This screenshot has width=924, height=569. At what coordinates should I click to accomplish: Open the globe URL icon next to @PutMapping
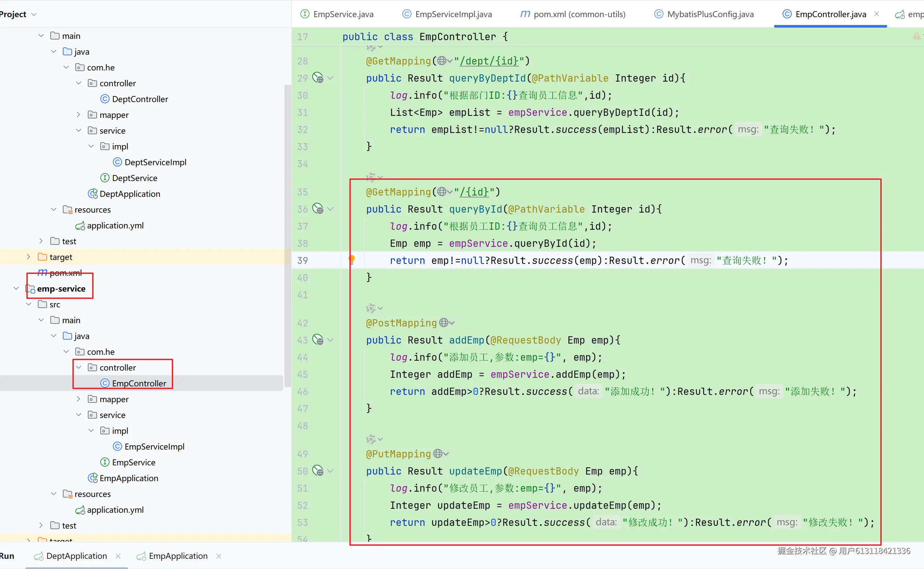click(x=438, y=453)
